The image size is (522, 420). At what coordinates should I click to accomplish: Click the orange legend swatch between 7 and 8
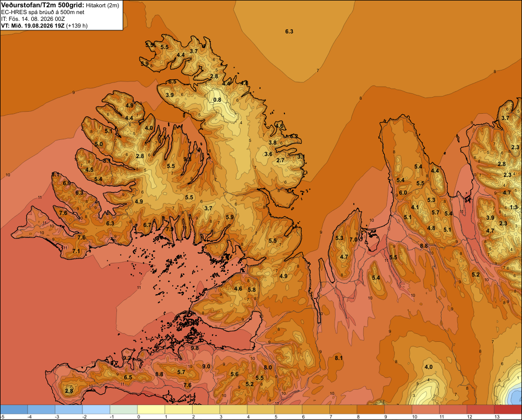343,410
